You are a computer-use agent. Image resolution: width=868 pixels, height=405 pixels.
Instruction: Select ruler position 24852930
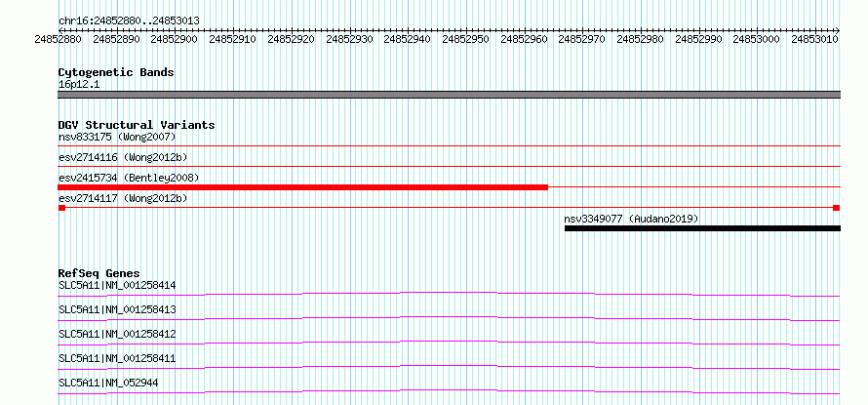click(x=350, y=39)
